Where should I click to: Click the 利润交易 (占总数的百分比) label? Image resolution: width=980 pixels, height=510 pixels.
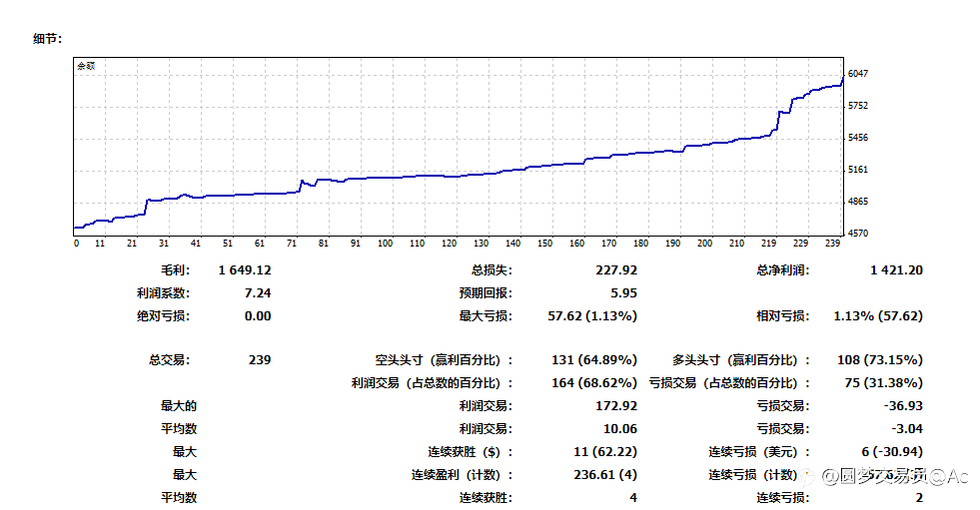click(432, 383)
